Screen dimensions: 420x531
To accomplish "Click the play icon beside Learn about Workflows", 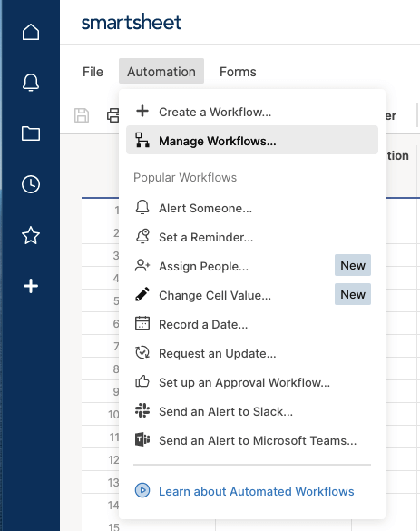I will coord(142,490).
